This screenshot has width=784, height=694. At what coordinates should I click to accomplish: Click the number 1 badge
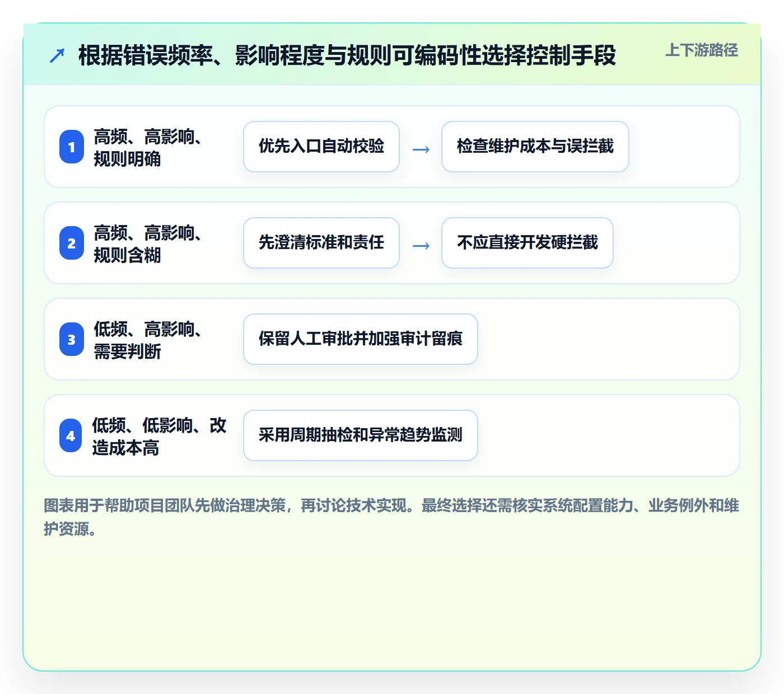[x=72, y=147]
